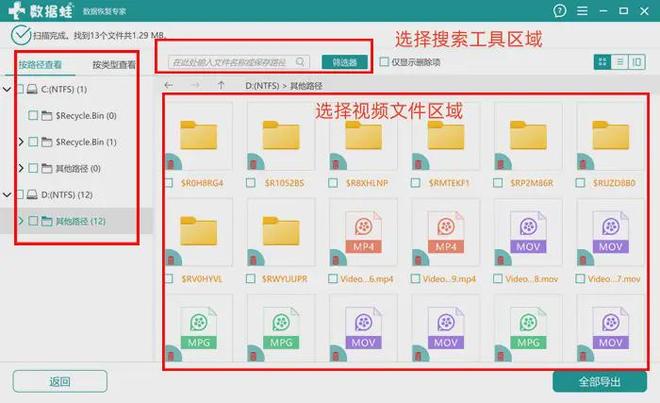Viewport: 660px width, 403px height.
Task: Expand the 其他路径 (0) node
Action: [21, 168]
